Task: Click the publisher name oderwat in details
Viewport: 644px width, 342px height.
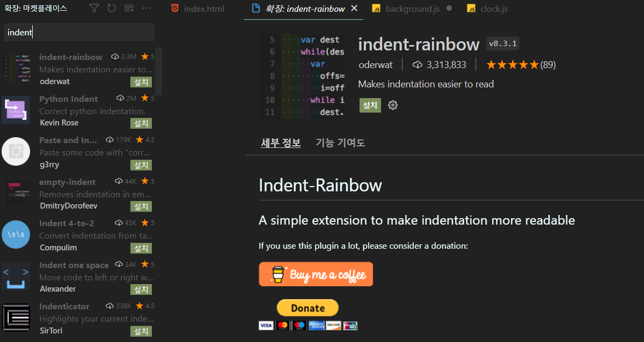Action: click(376, 65)
